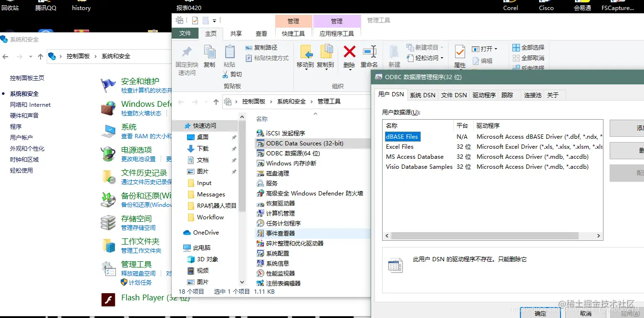Image resolution: width=644 pixels, height=318 pixels.
Task: Click Select none (全部取消) in ribbon
Action: pyautogui.click(x=528, y=58)
